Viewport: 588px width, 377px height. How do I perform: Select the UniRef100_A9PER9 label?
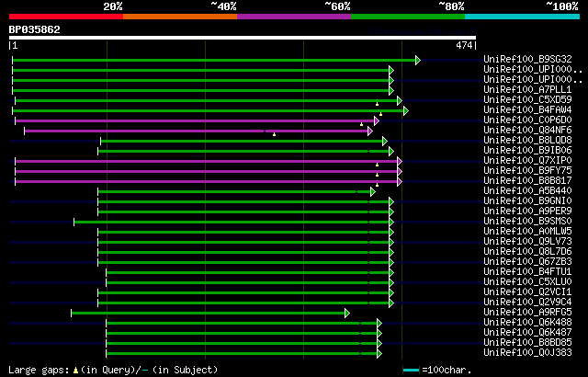527,211
